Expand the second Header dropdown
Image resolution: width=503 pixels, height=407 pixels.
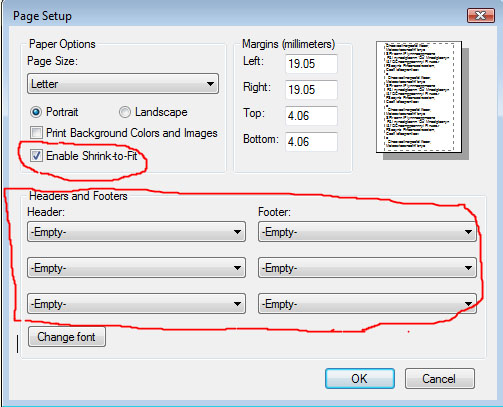[136, 268]
